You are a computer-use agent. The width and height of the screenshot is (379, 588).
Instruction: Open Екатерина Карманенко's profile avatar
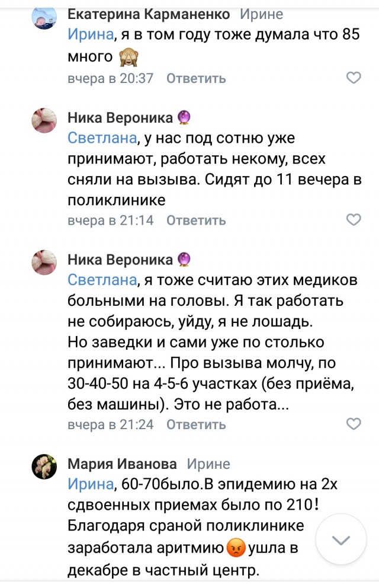(x=44, y=19)
